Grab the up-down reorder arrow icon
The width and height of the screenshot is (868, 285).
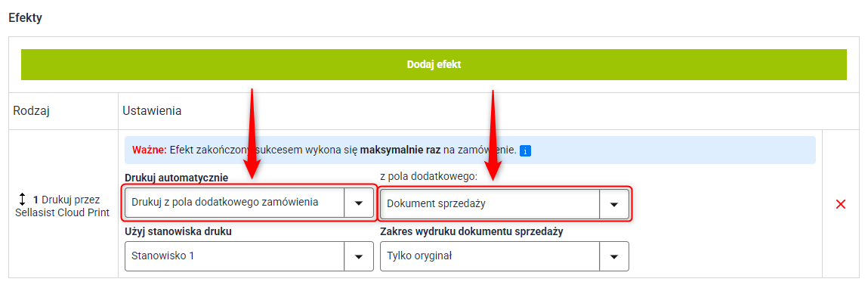point(23,200)
